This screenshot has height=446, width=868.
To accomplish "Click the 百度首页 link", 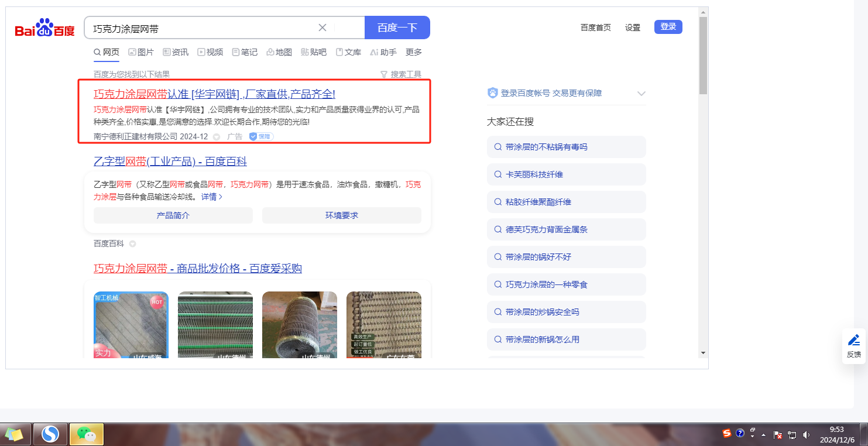I will 596,28.
